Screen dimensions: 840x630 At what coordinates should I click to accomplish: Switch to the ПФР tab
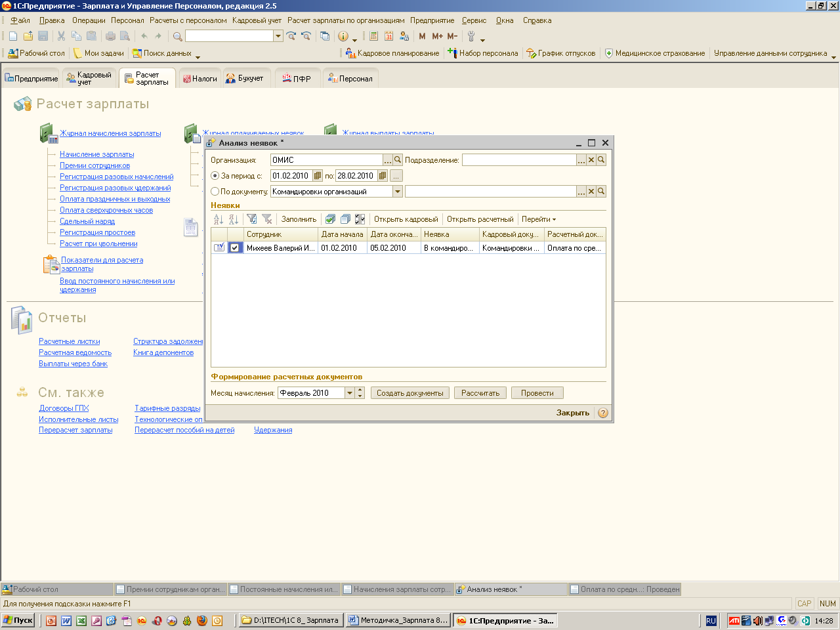[297, 79]
